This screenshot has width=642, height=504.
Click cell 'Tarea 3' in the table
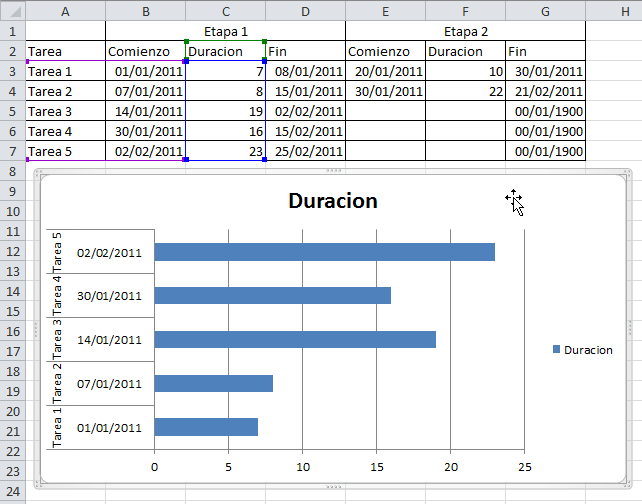(x=66, y=111)
